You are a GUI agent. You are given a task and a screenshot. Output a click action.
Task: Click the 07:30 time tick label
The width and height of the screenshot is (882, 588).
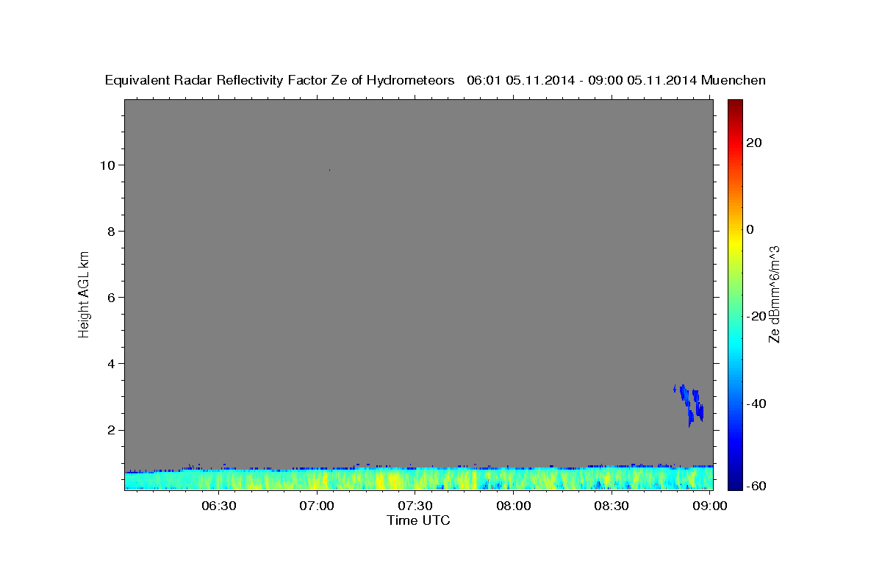pyautogui.click(x=415, y=506)
